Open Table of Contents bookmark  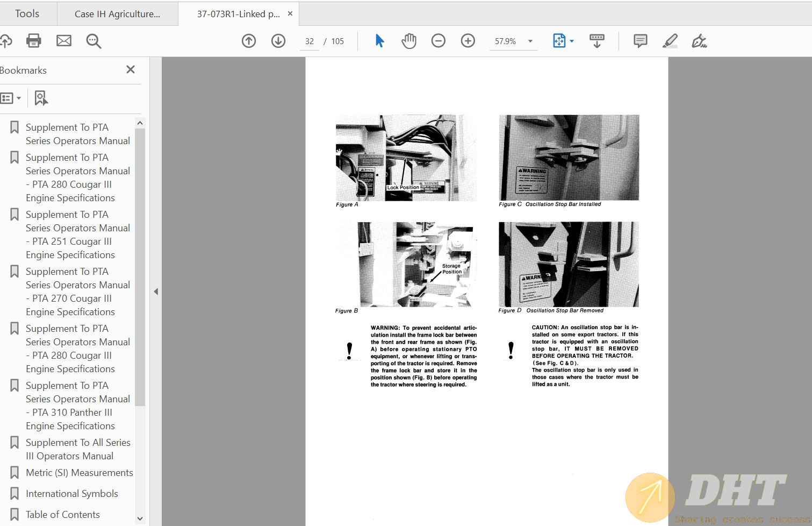[x=63, y=514]
